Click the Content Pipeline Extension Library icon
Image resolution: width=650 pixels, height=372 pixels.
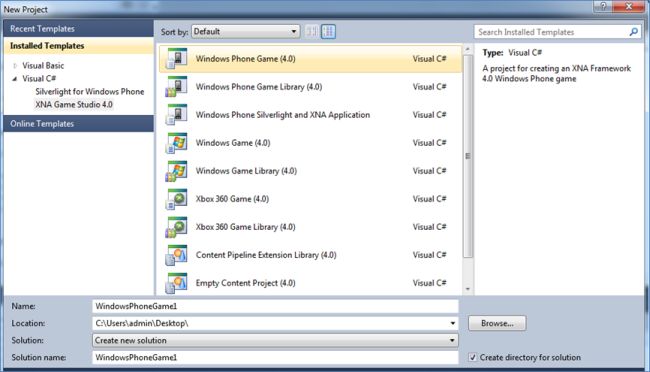point(176,255)
